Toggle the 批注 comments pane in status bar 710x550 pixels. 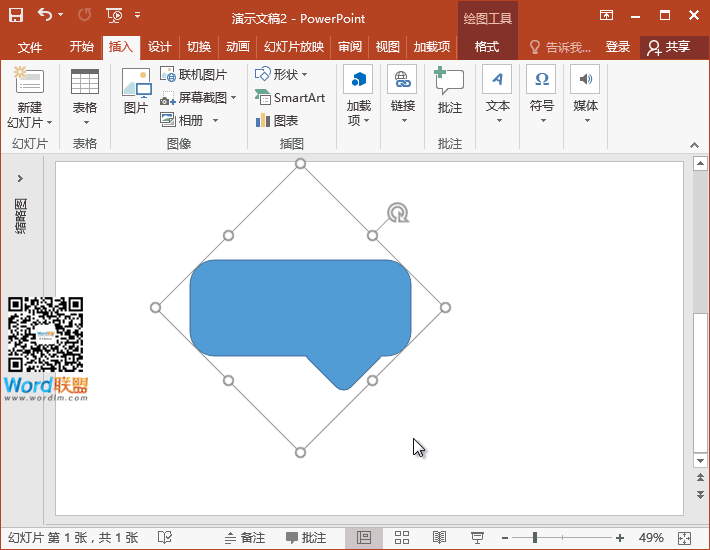click(306, 537)
